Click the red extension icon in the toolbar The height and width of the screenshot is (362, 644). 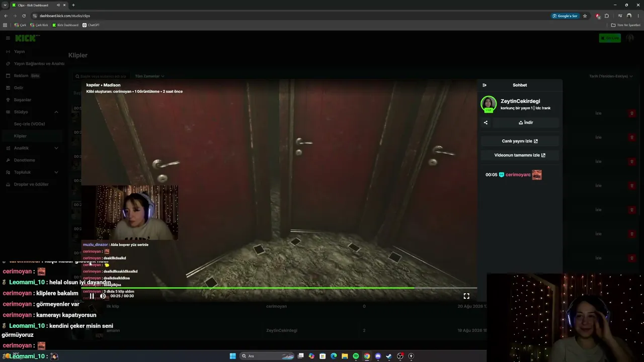[x=598, y=16]
